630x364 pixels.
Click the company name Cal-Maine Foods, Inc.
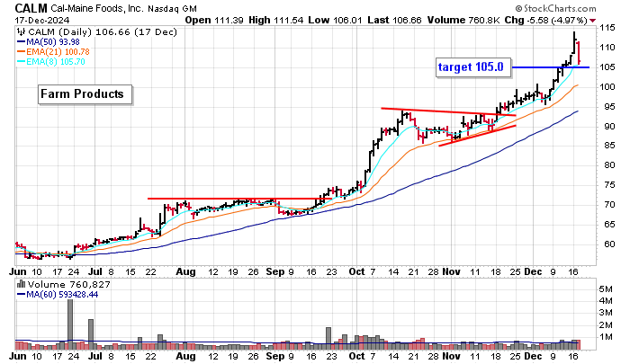pos(97,8)
